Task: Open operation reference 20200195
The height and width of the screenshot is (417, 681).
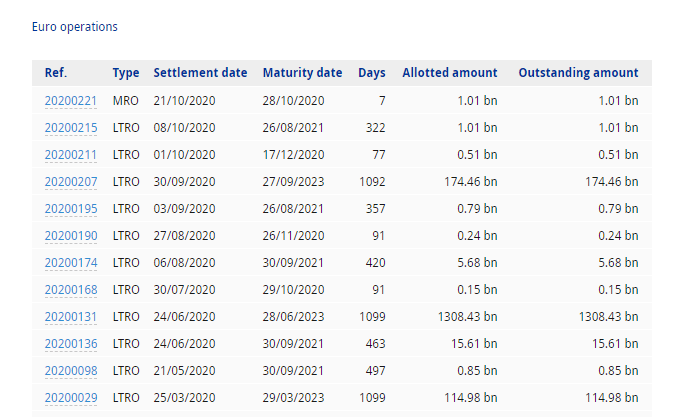Action: pyautogui.click(x=71, y=208)
